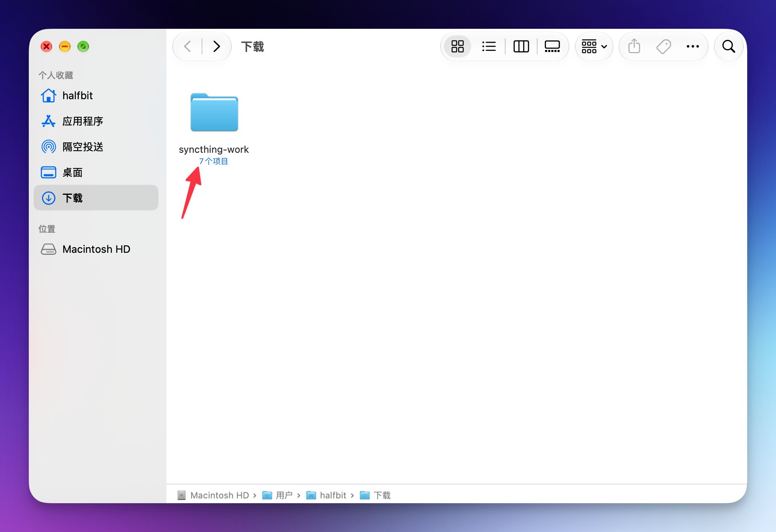Open the more actions ellipsis menu
Image resolution: width=776 pixels, height=532 pixels.
[x=693, y=46]
